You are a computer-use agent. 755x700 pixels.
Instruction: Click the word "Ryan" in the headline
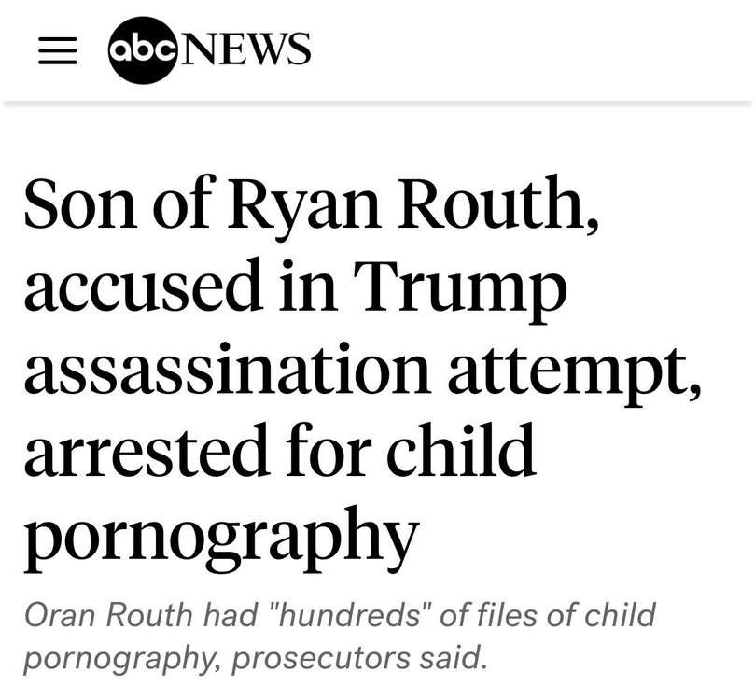303,209
